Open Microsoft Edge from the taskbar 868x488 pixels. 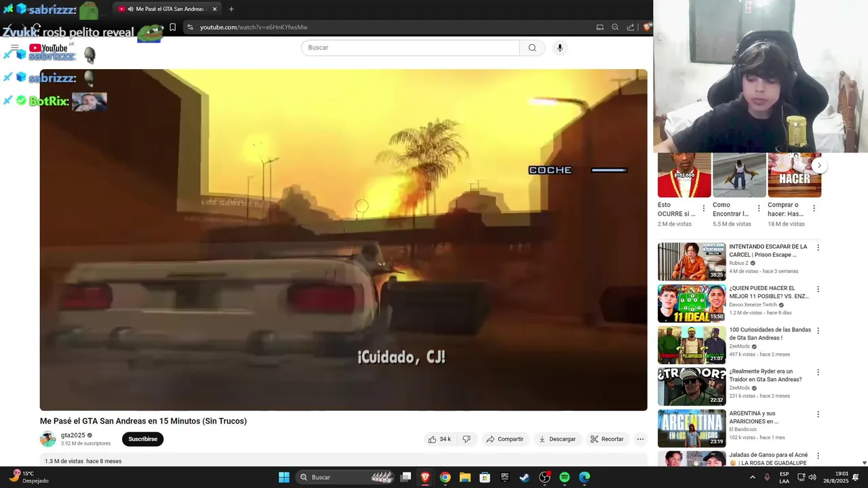click(585, 477)
